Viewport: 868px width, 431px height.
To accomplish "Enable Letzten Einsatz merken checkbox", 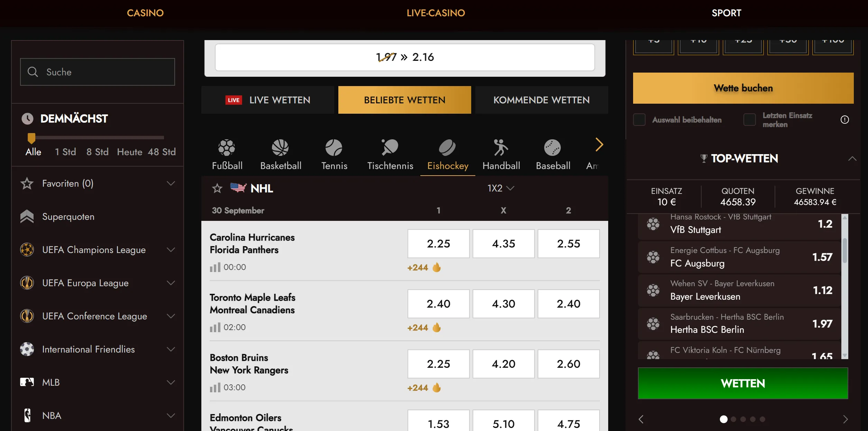I will click(749, 120).
